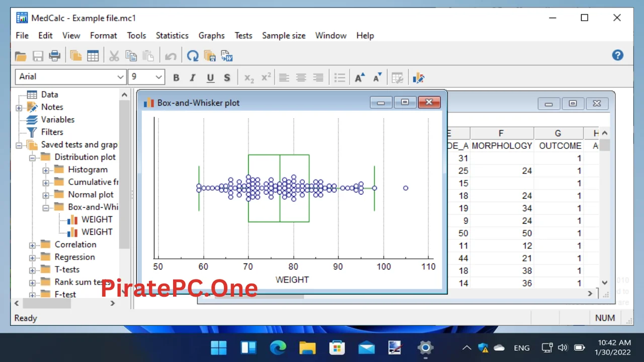Click the Print toolbar icon
This screenshot has height=362, width=644.
coord(54,56)
